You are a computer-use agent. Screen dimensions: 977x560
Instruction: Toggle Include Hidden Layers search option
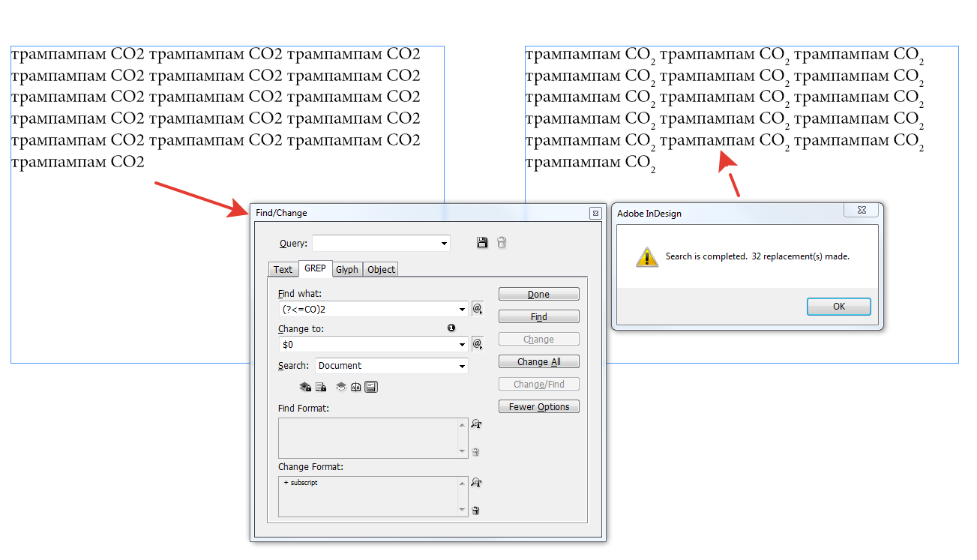pos(341,387)
